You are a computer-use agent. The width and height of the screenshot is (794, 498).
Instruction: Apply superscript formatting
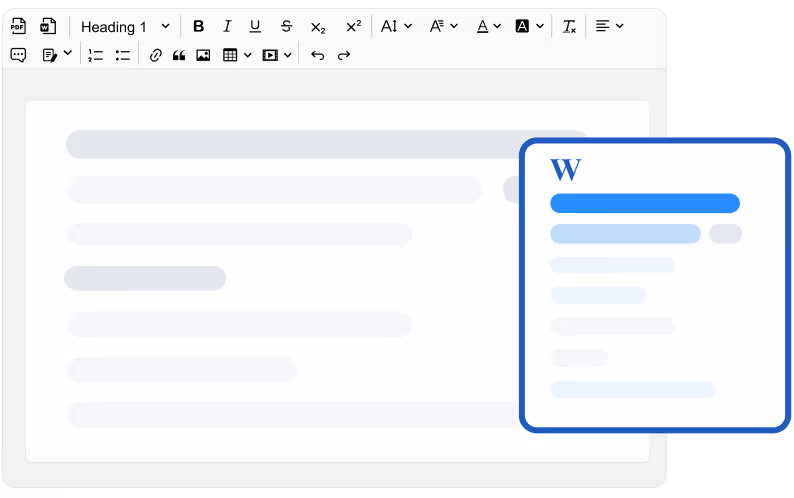click(353, 27)
